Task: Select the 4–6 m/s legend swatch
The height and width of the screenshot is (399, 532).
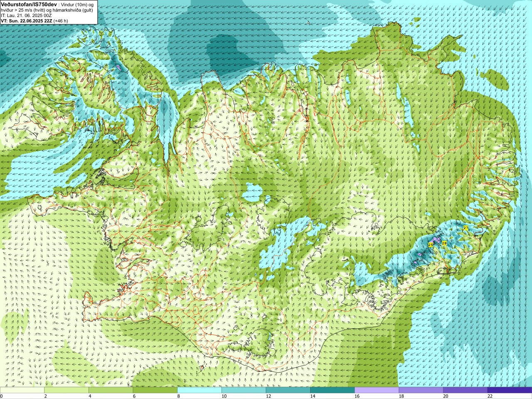Action: (x=111, y=390)
